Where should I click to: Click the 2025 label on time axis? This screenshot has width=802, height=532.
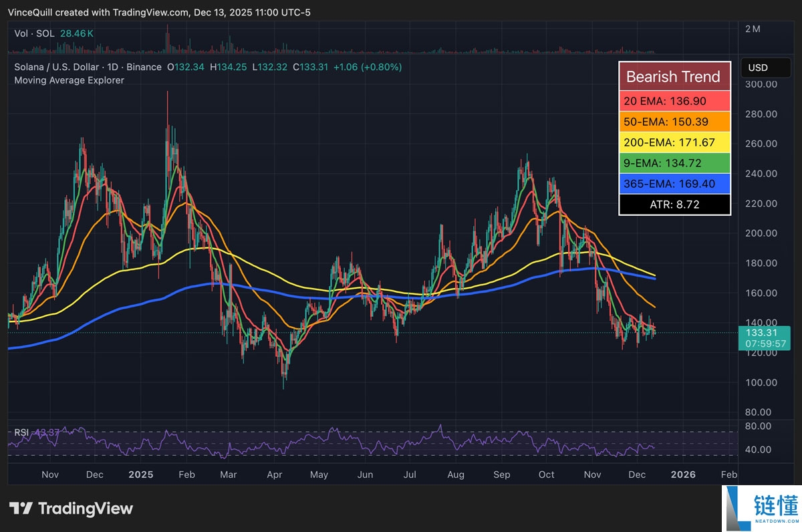coord(140,475)
